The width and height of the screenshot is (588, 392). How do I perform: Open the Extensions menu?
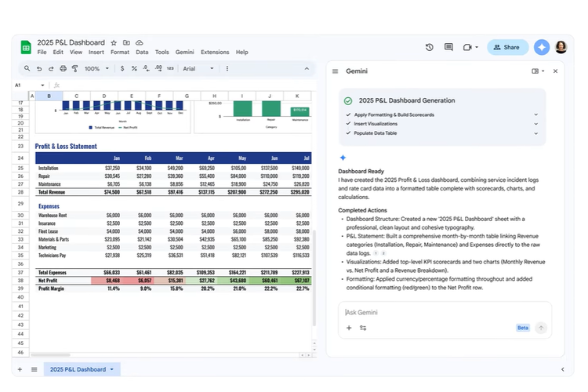(215, 53)
